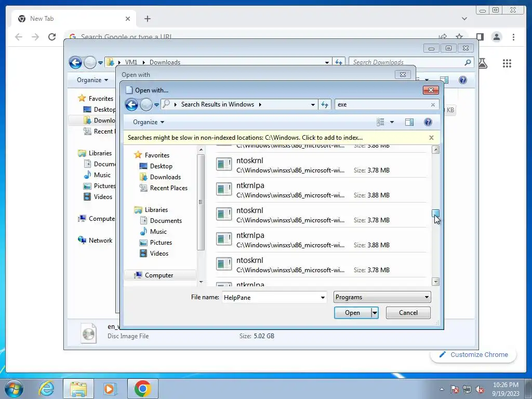This screenshot has height=399, width=532.
Task: Dismiss the yellow info bar with X
Action: 431,138
